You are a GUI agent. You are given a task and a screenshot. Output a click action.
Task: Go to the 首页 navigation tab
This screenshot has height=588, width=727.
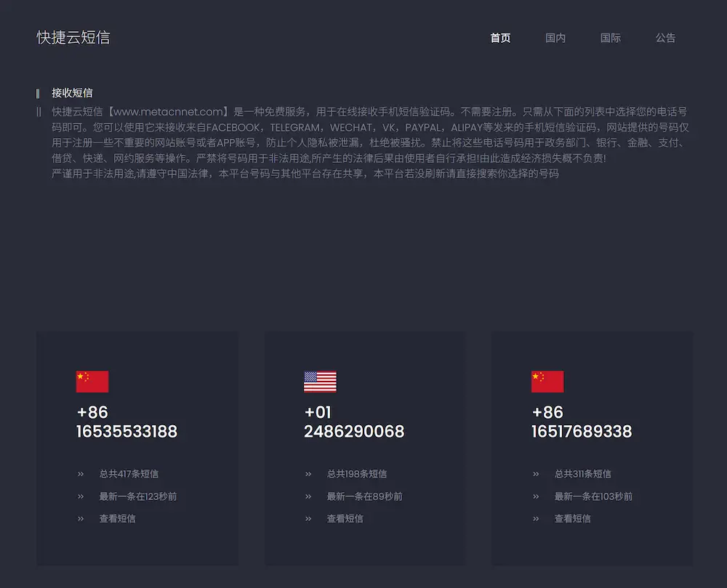coord(500,38)
